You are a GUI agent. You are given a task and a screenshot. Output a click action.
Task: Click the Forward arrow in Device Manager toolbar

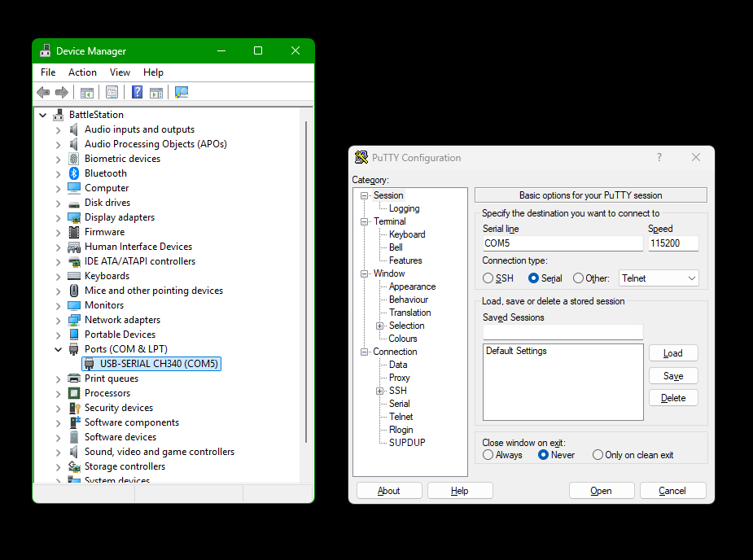click(x=62, y=92)
